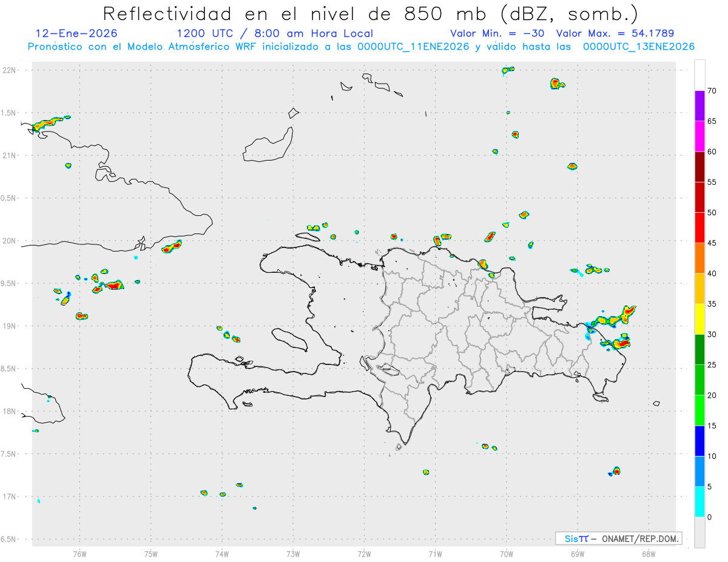Select the 'Valor Max. = 54.1789' text

615,33
